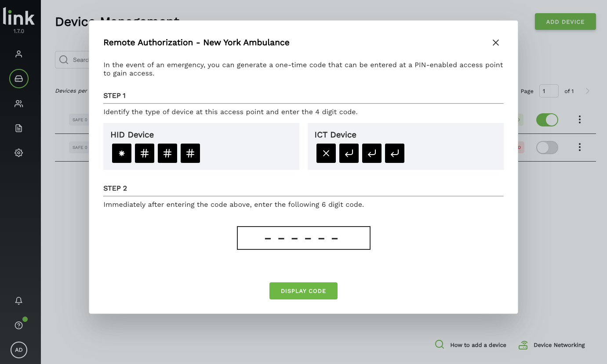Click the user profile icon in sidebar
The height and width of the screenshot is (364, 607).
[x=18, y=54]
